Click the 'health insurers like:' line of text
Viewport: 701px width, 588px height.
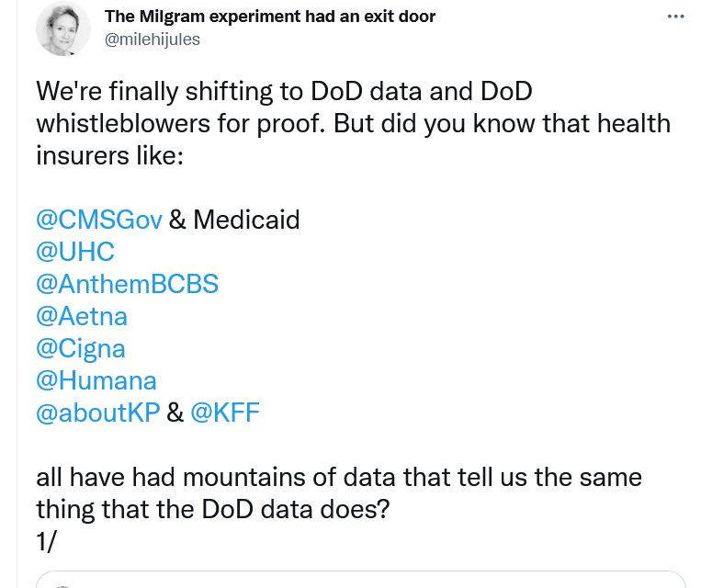[x=110, y=155]
